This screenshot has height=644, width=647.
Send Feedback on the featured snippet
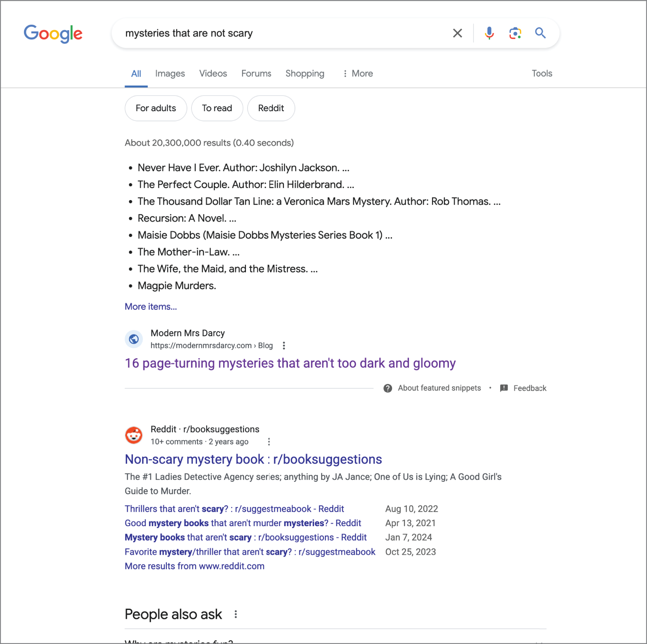click(530, 388)
